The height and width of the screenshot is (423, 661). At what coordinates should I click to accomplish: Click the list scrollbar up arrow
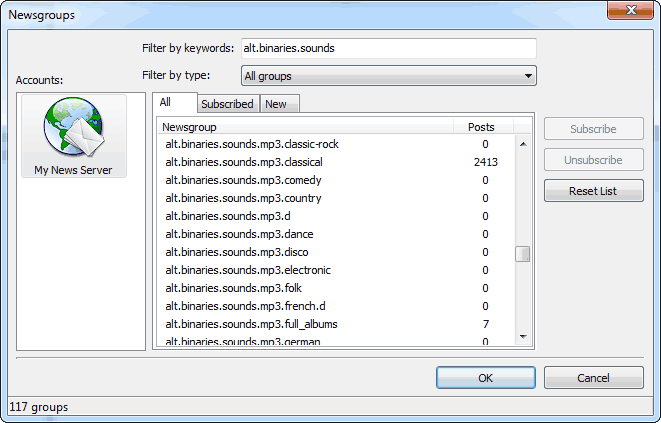click(523, 144)
